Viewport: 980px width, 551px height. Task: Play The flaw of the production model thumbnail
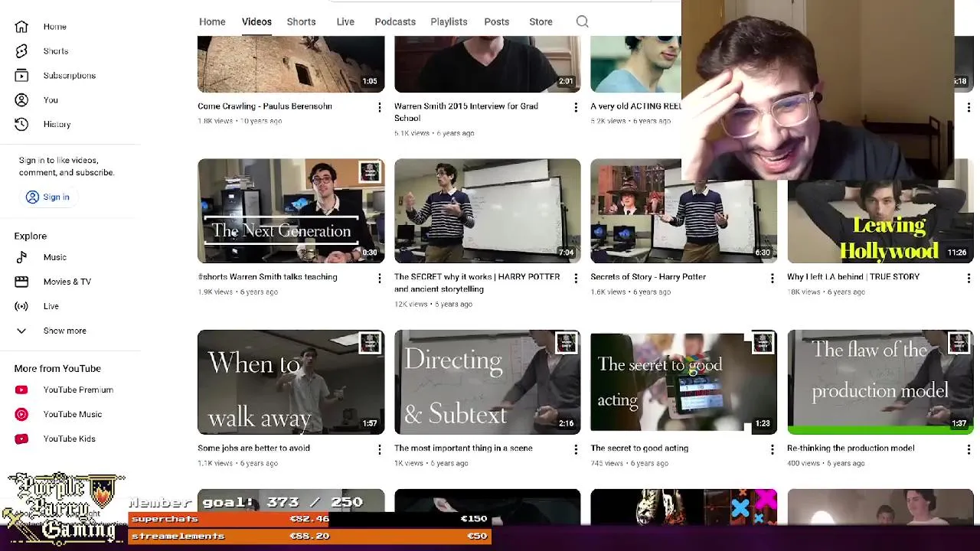click(880, 382)
